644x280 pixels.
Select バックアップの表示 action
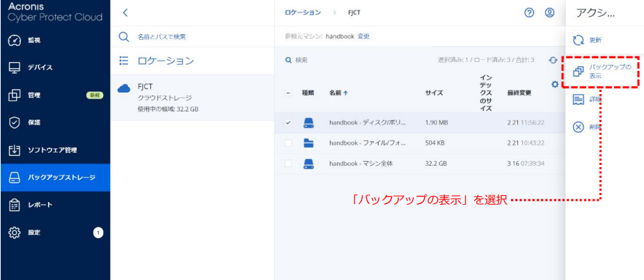tap(600, 71)
